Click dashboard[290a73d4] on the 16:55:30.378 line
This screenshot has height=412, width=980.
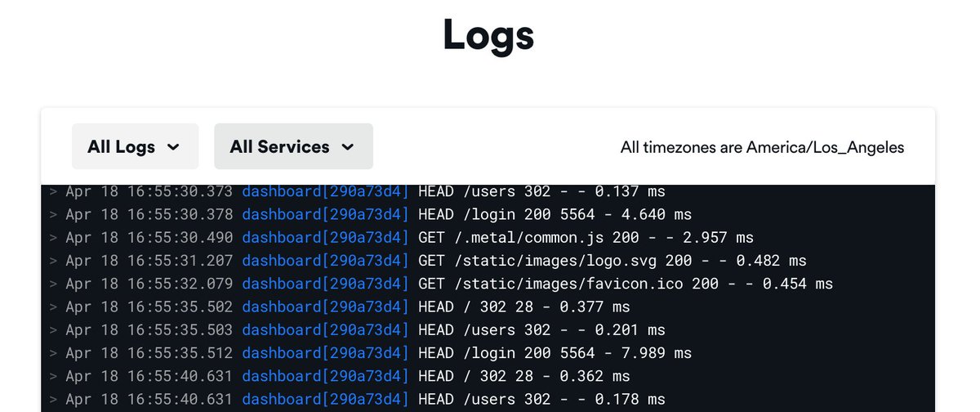coord(326,215)
